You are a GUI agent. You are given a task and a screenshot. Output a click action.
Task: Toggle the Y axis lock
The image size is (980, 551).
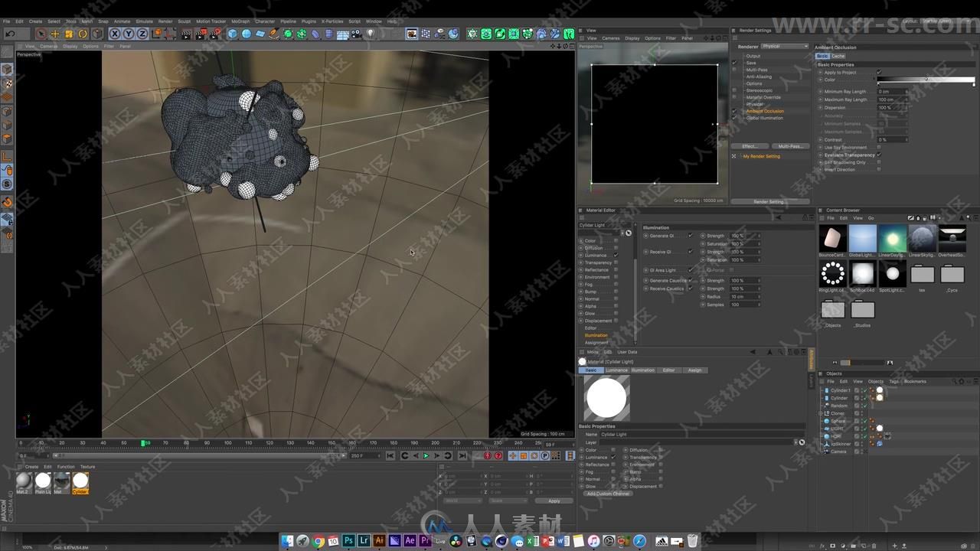tap(129, 34)
